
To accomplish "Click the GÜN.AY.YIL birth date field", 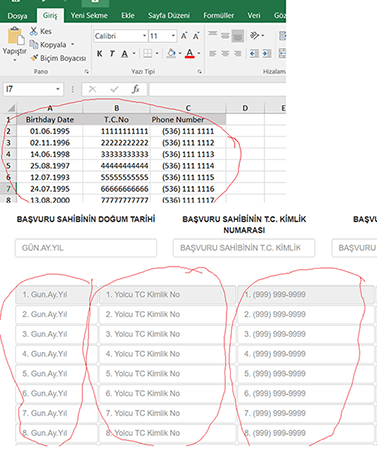I will (86, 248).
